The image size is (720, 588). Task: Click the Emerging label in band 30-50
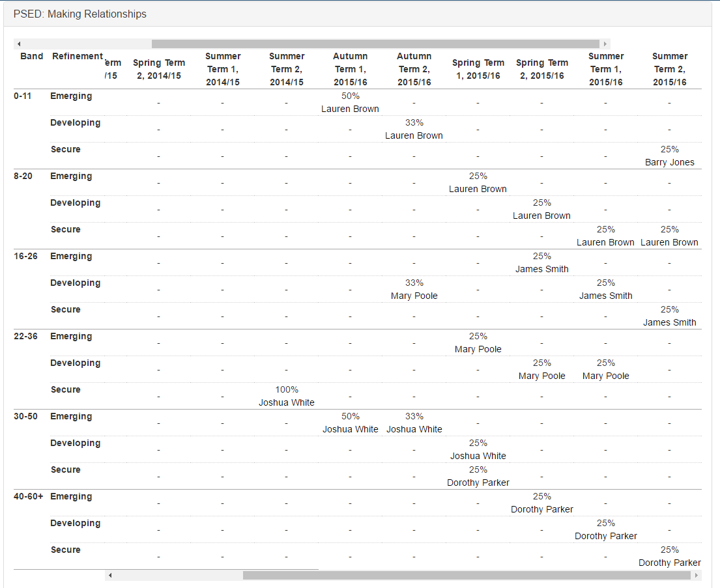(x=71, y=417)
